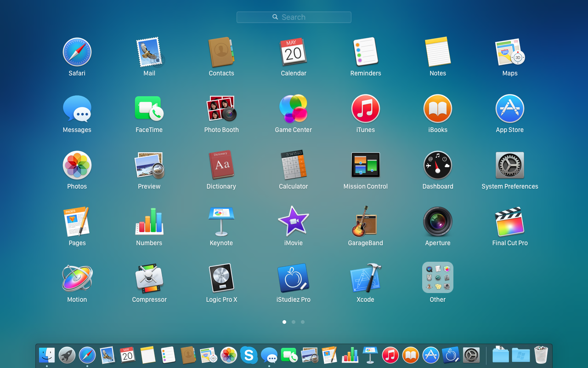The width and height of the screenshot is (588, 368).
Task: Click the Launchpad rocket icon in the Dock
Action: tap(67, 355)
